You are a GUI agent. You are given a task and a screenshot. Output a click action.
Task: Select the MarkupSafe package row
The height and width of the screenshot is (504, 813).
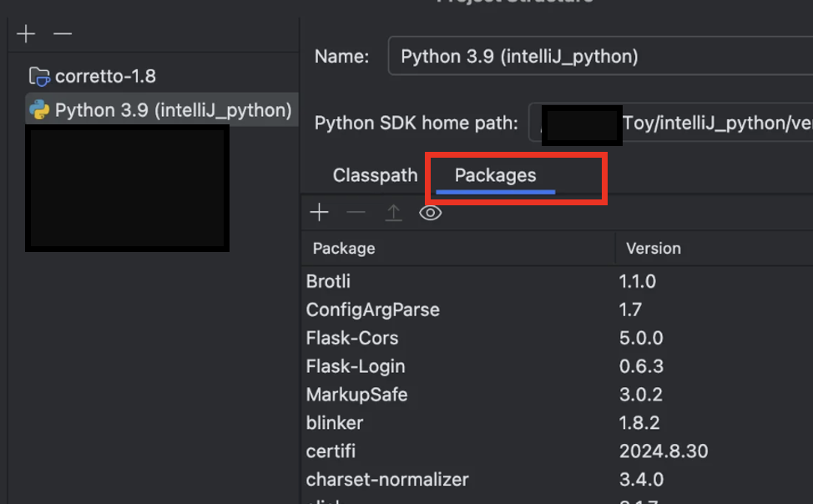tap(557, 395)
